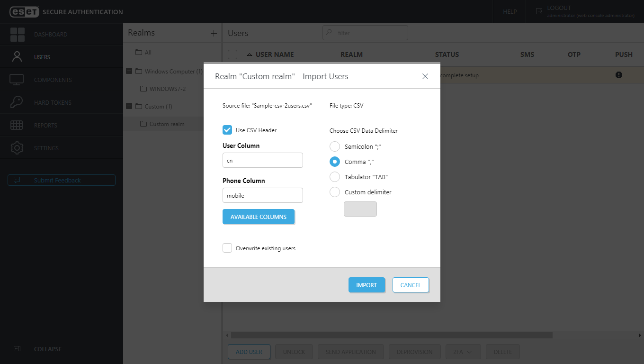Click the users filter search field

pos(365,33)
